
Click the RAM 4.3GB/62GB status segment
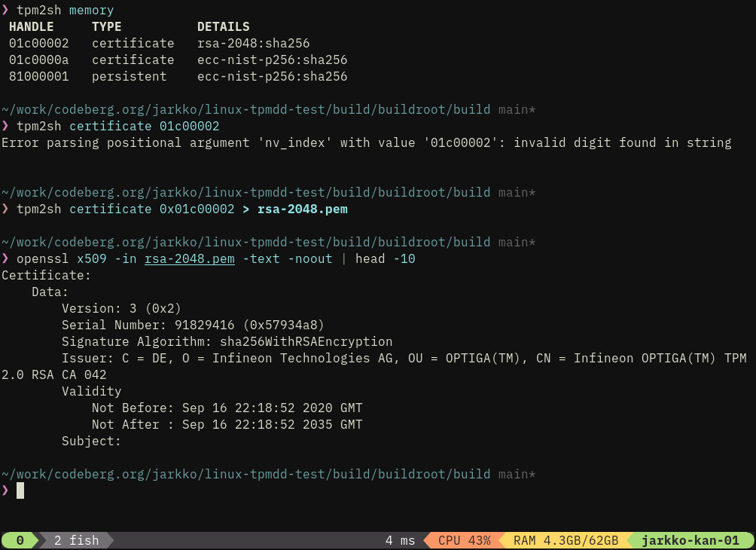coord(565,540)
